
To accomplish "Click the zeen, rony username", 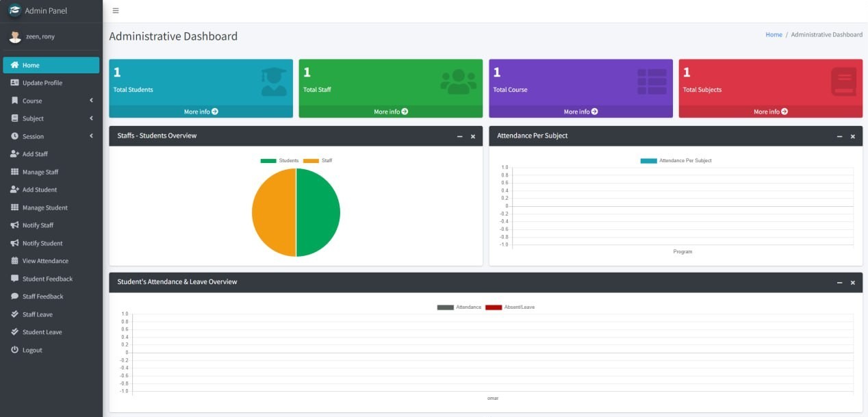I will [40, 36].
